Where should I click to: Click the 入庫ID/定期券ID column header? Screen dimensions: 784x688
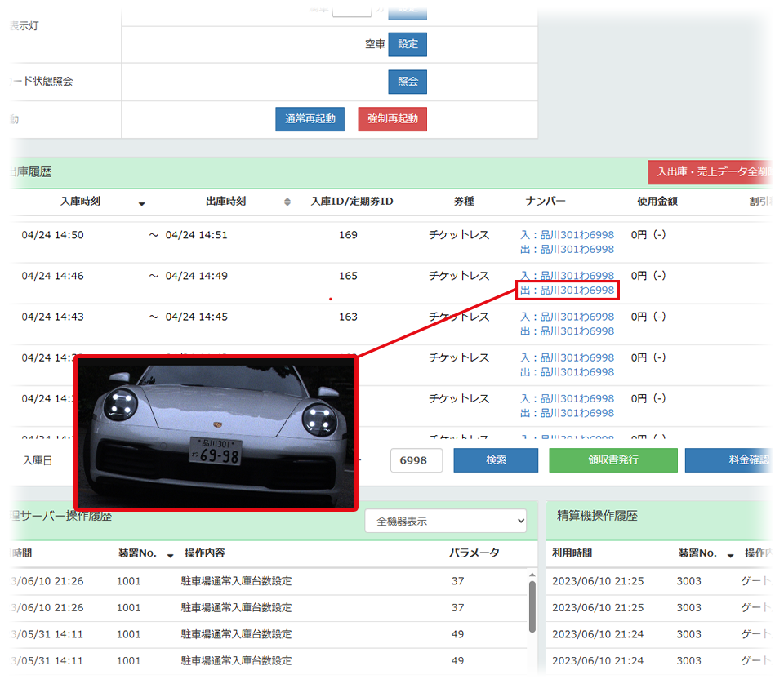[x=352, y=202]
